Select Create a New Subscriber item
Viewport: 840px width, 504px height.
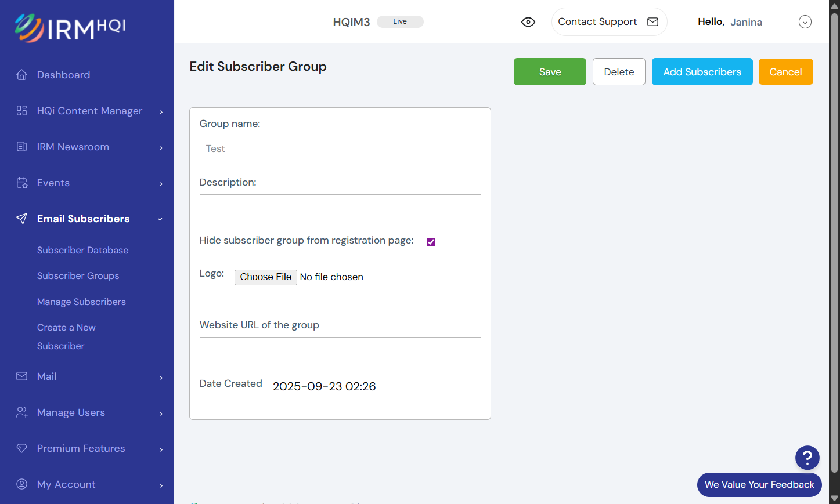click(x=66, y=337)
